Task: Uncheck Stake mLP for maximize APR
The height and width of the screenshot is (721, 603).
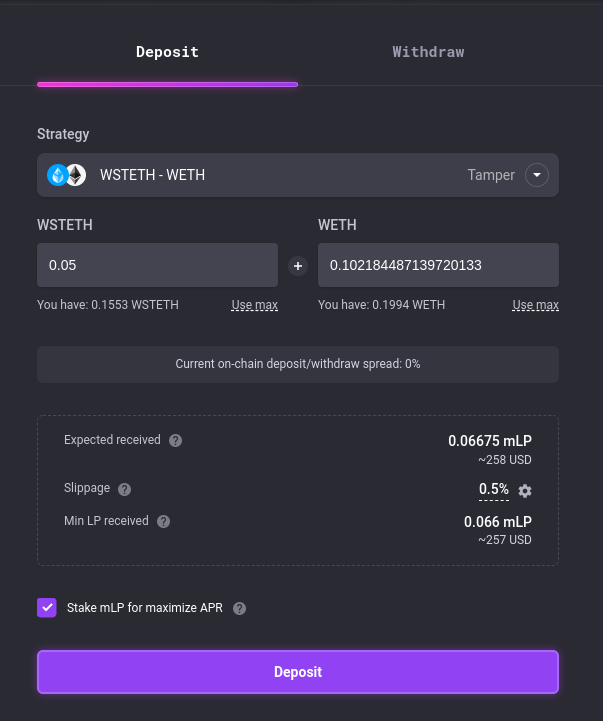Action: [x=47, y=607]
